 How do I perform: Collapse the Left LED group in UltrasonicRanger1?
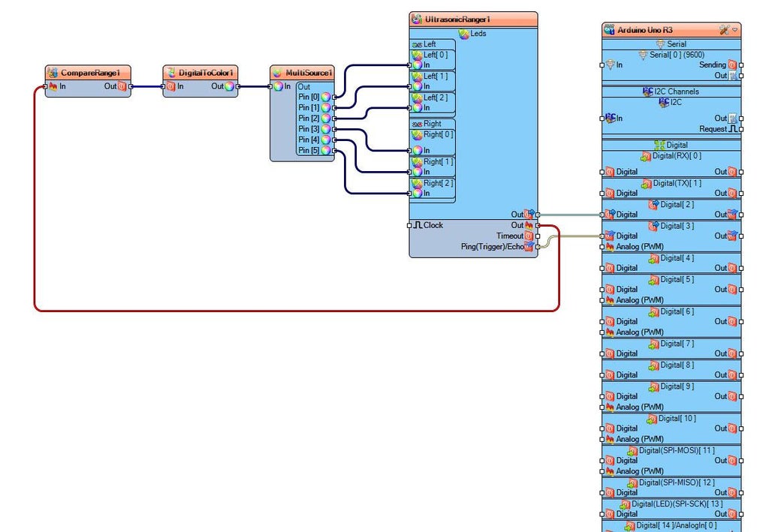point(418,44)
